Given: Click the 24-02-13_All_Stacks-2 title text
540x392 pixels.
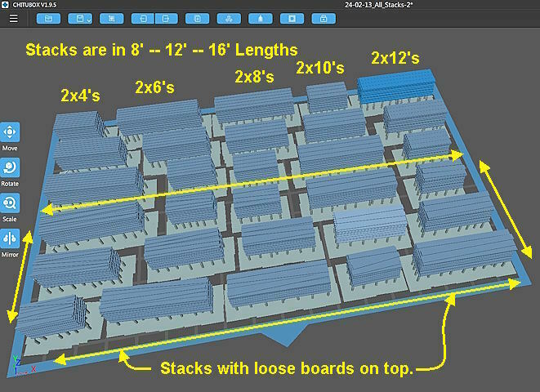Looking at the screenshot, I should click(379, 5).
